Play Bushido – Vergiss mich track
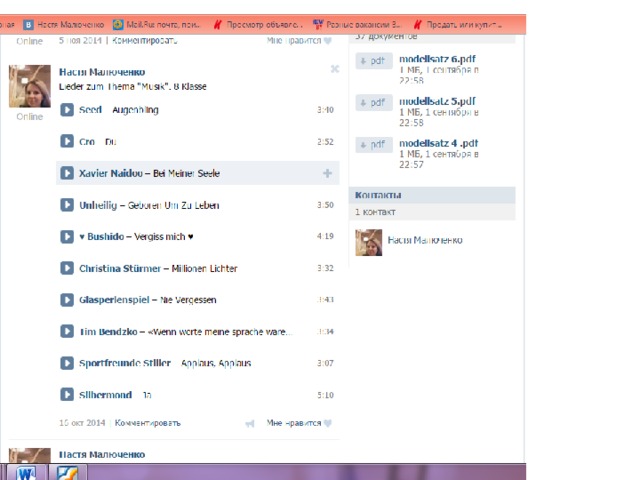Viewport: 640px width, 480px height. tap(67, 236)
